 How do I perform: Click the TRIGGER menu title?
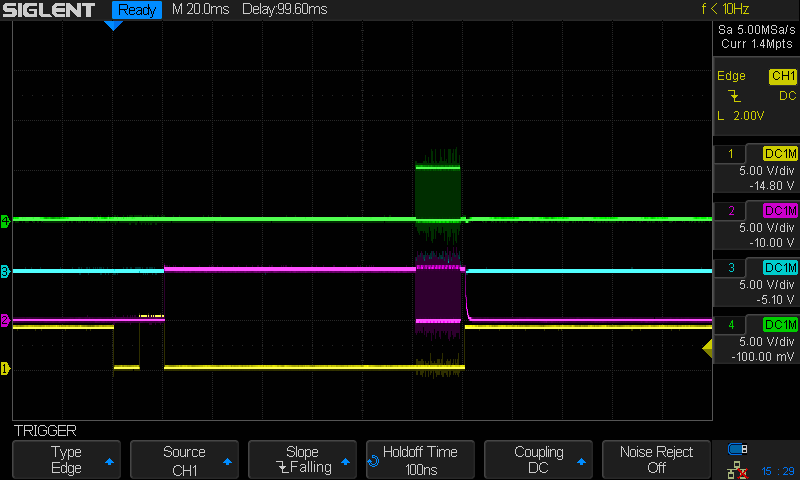pos(45,431)
